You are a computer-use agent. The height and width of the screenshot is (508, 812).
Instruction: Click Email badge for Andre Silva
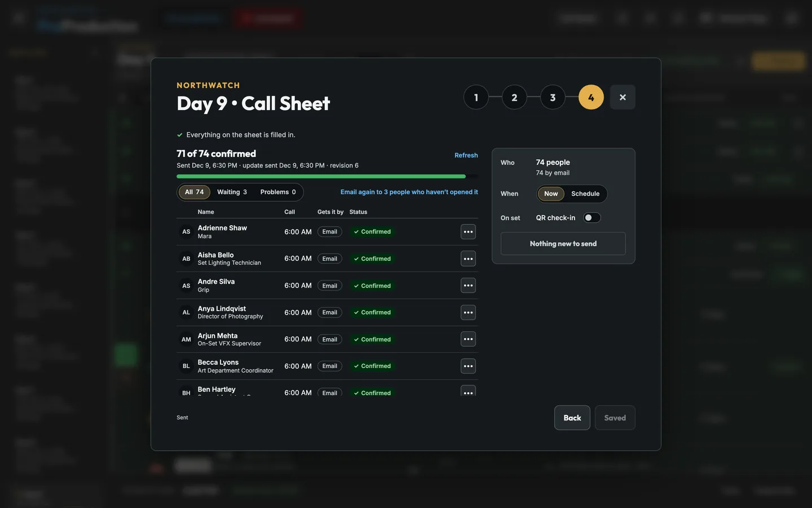click(330, 286)
